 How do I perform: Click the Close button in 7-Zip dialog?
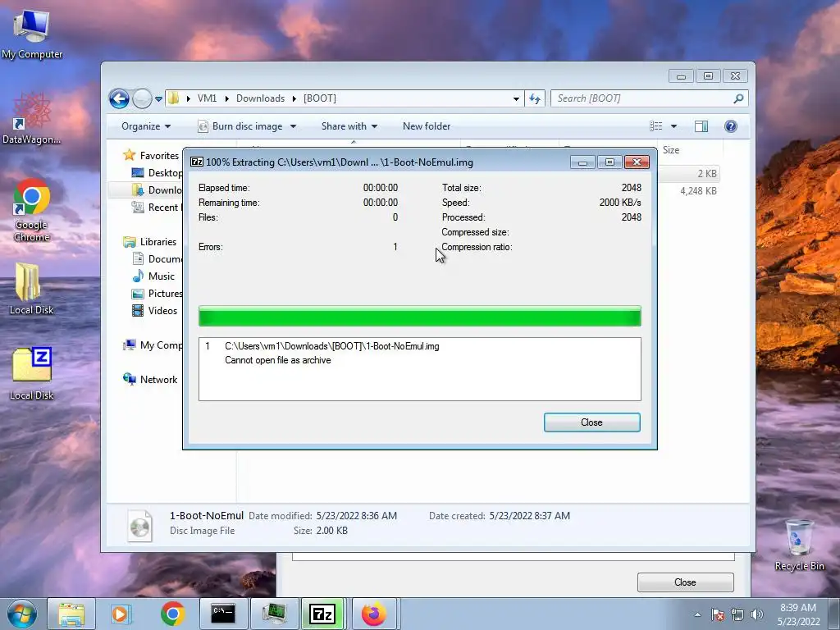pos(592,422)
